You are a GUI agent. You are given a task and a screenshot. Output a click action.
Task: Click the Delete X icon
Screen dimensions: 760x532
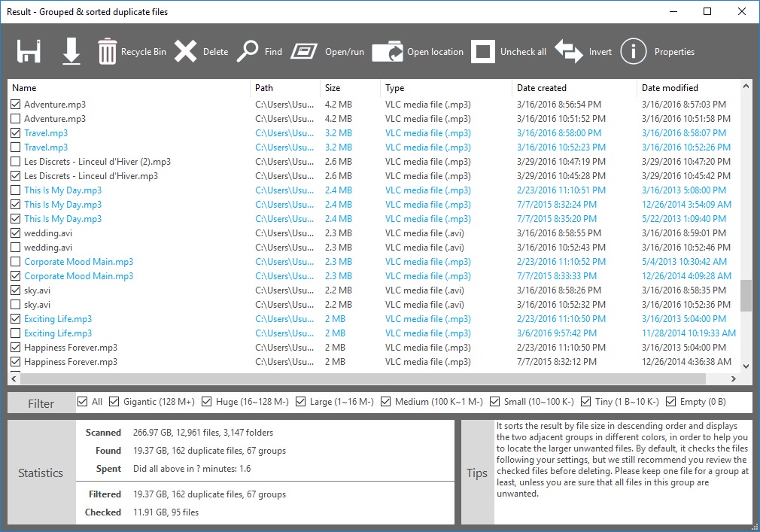186,51
